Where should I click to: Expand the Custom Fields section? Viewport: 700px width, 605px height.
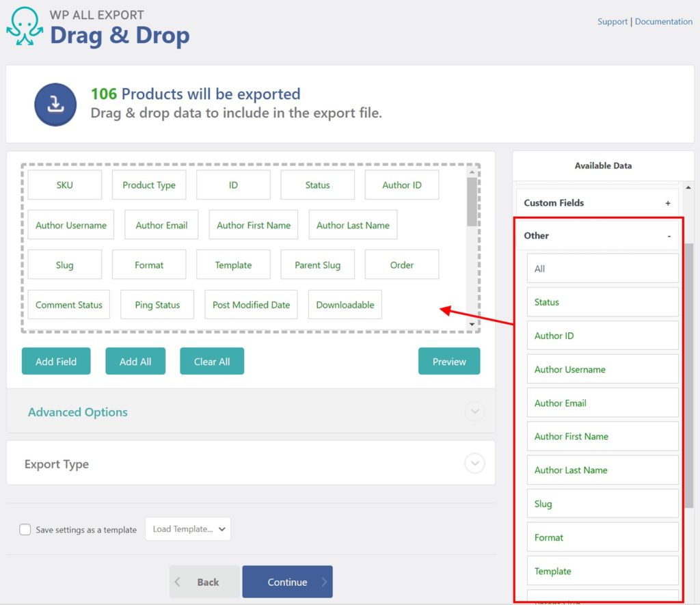click(668, 202)
